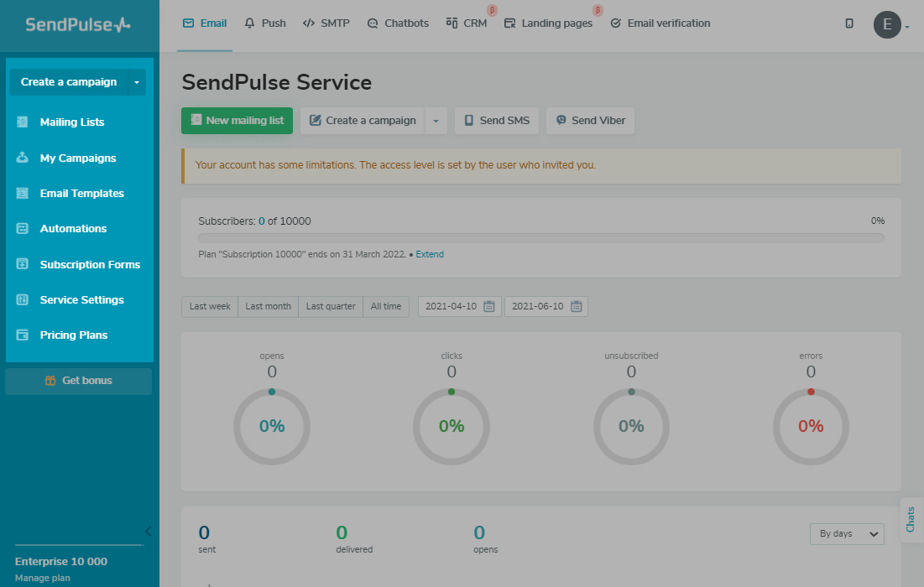Click the Mailing Lists sidebar icon

[x=23, y=122]
